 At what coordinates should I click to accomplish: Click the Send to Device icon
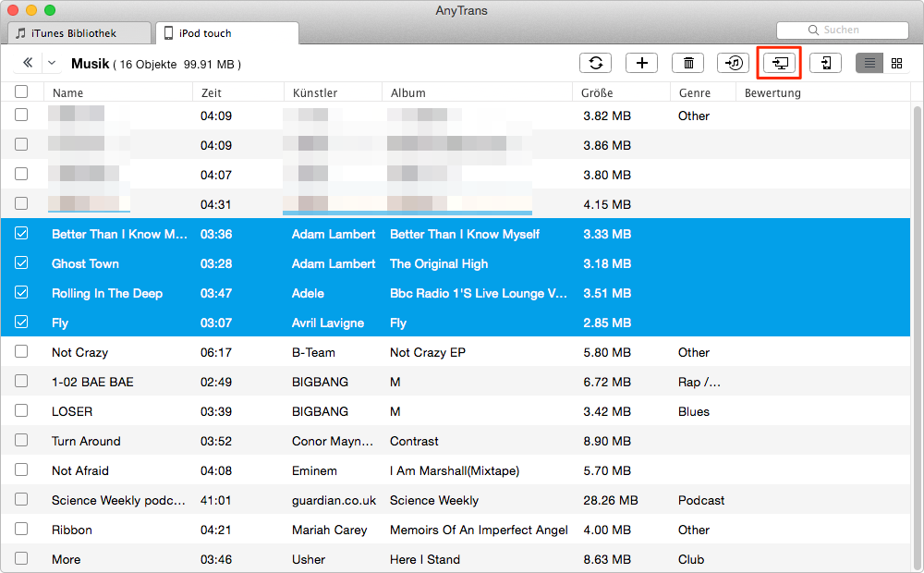click(825, 63)
